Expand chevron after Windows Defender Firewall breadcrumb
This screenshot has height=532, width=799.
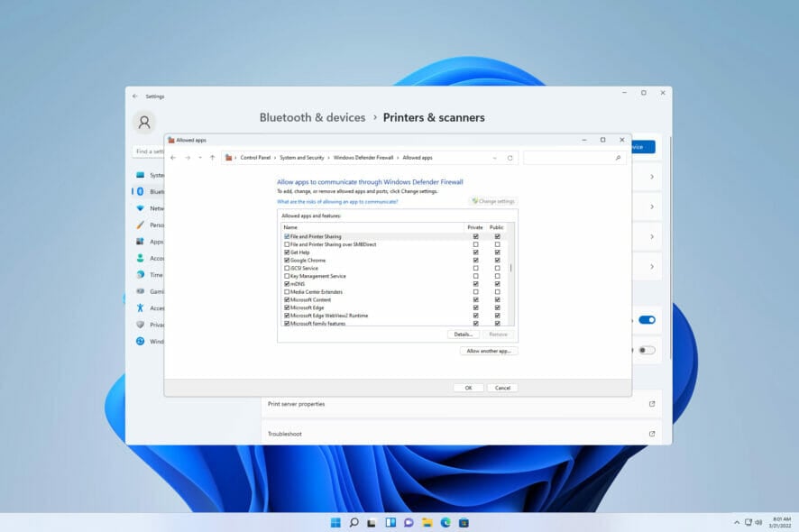point(398,158)
